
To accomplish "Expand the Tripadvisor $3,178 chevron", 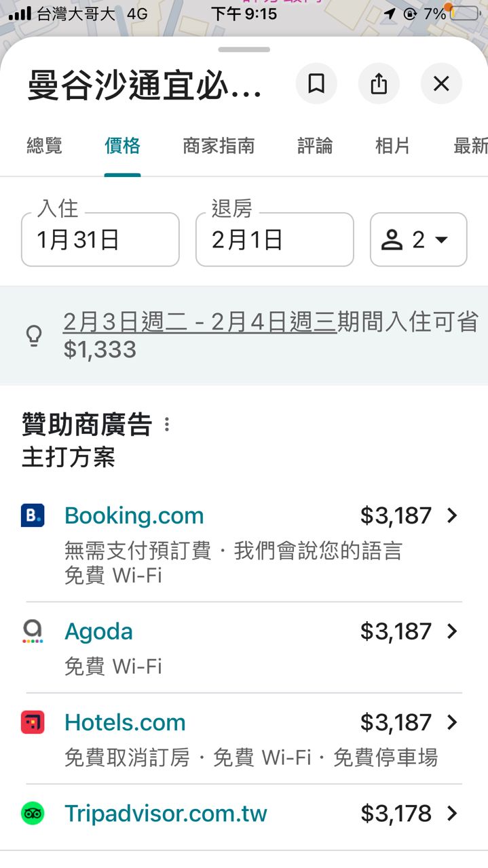I will pos(453,813).
